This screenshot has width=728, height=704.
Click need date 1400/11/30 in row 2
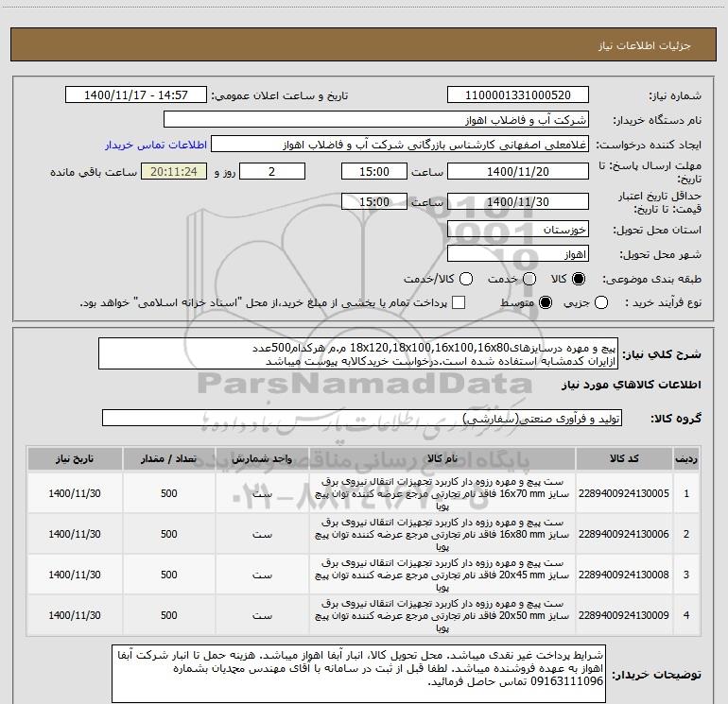75,534
